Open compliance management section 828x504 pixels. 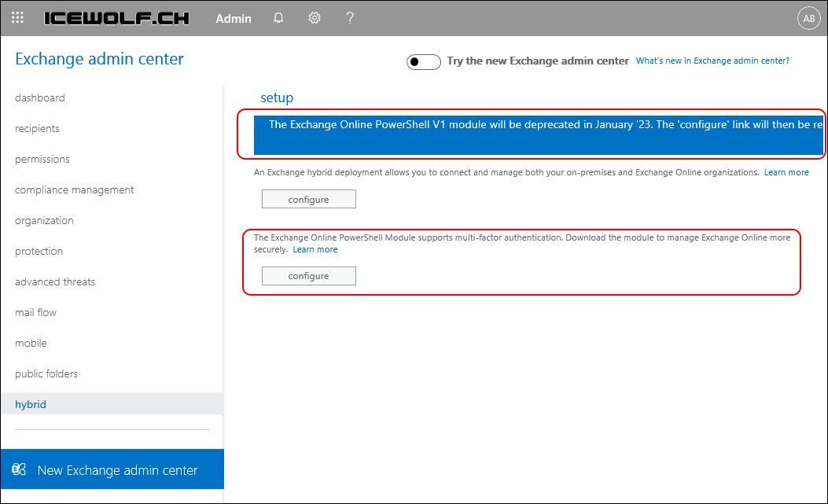75,189
